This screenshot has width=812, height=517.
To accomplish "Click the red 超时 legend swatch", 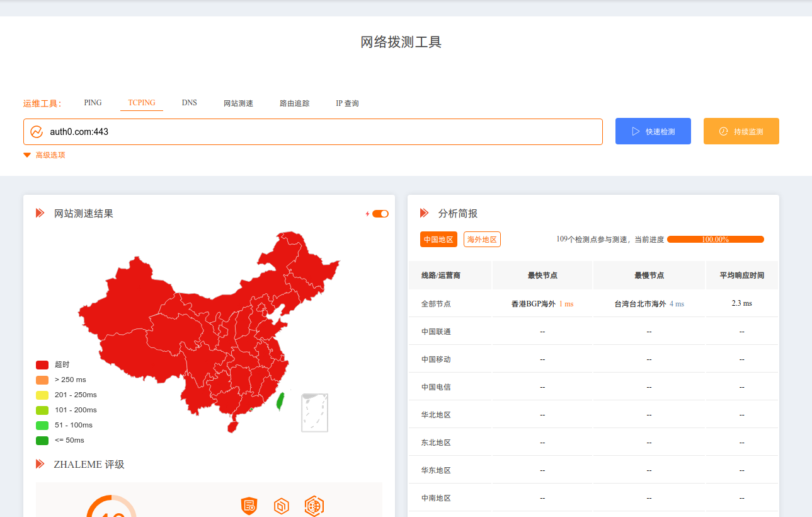I will click(42, 365).
